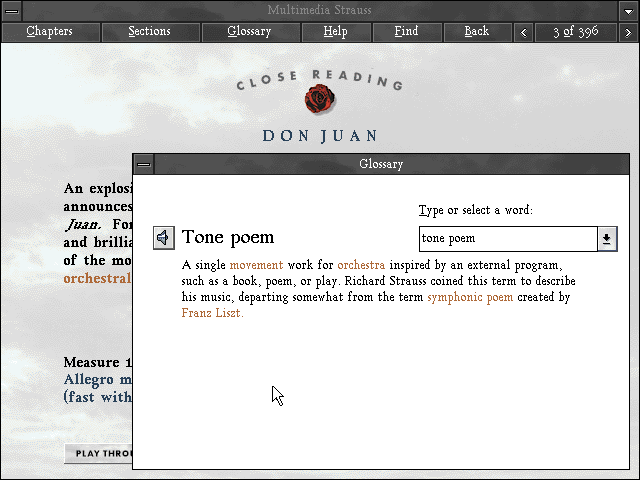Click the page counter 3 of 396
The height and width of the screenshot is (480, 640).
pyautogui.click(x=576, y=32)
